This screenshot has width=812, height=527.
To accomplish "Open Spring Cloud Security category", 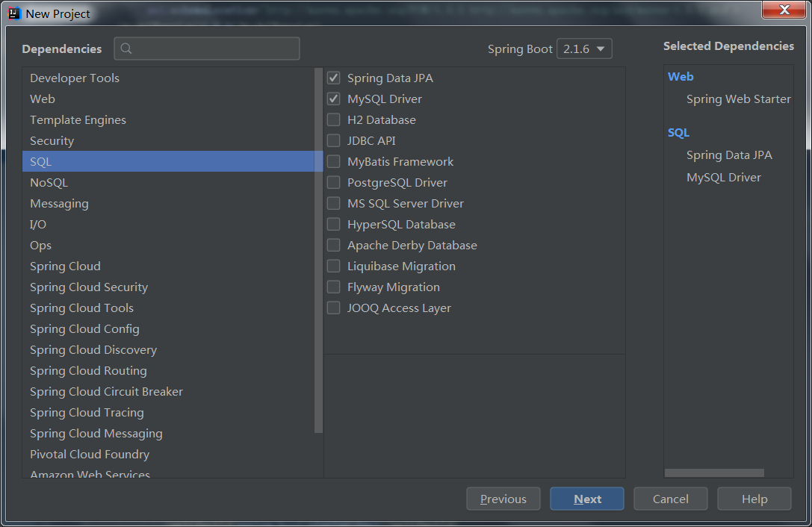I will click(168, 287).
